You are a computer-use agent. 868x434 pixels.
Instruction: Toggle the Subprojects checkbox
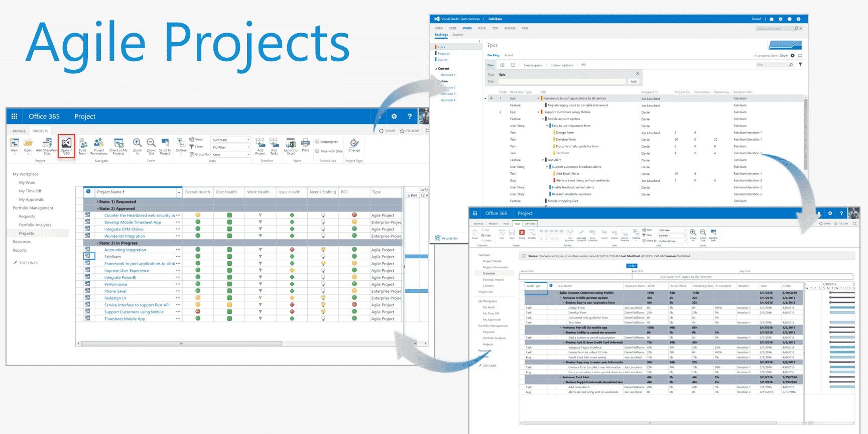[317, 142]
